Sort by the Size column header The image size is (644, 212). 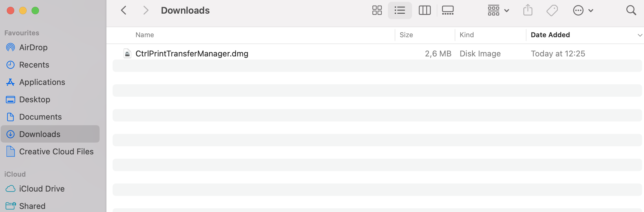(406, 35)
